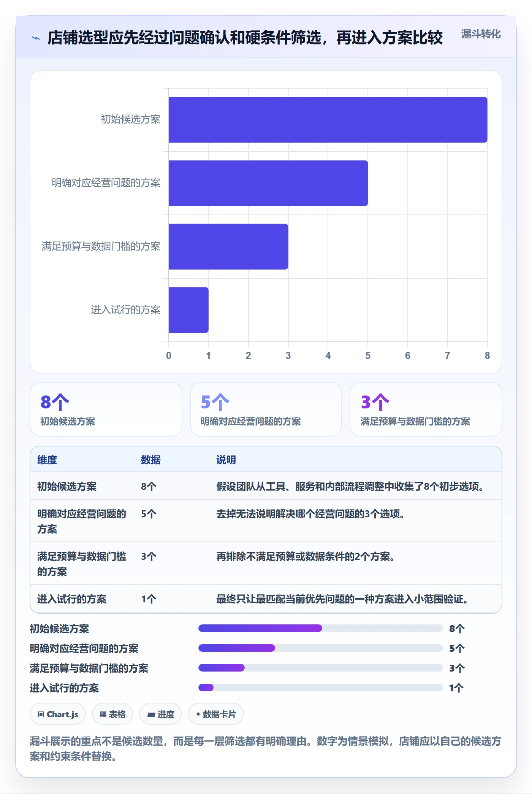Click progress label 初始候选方案

59,629
